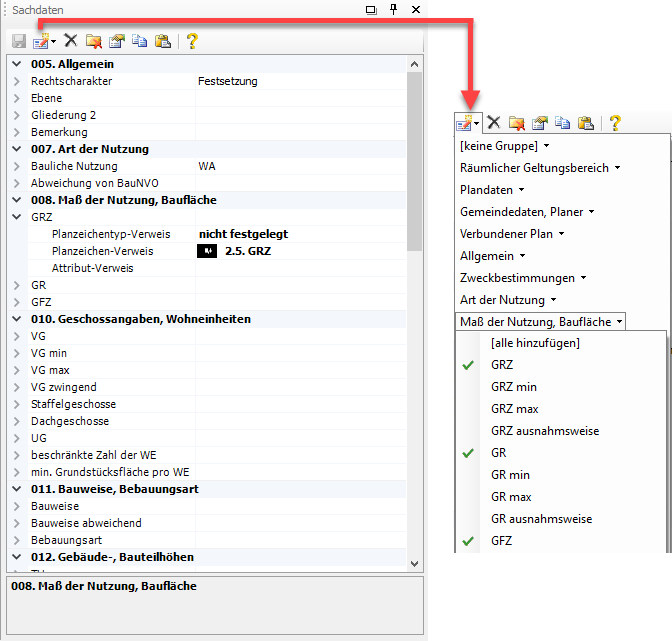Click the black 2.5. GRZ Planzeichen swatch

pyautogui.click(x=207, y=251)
